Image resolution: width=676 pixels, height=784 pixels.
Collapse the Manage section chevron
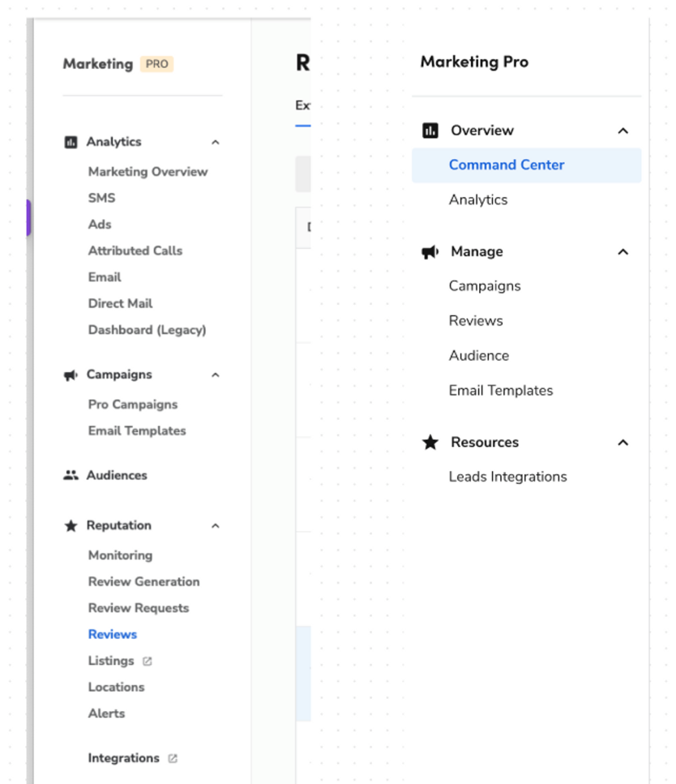(623, 252)
